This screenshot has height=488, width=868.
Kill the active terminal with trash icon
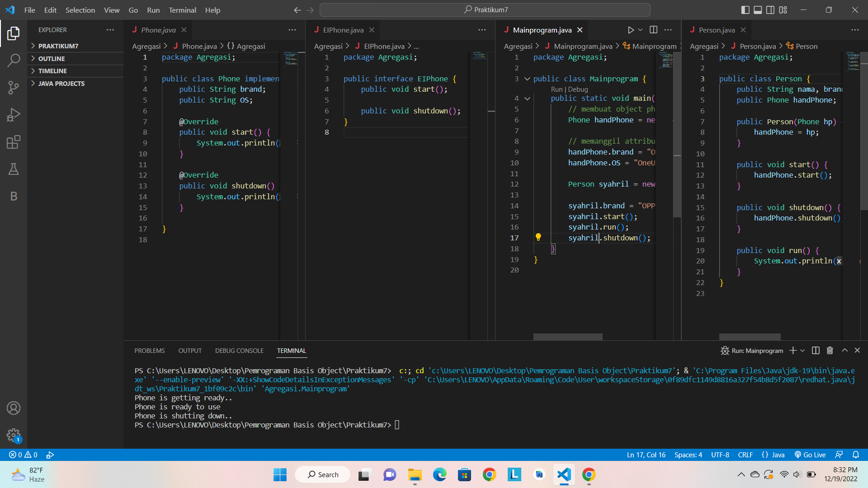(830, 350)
